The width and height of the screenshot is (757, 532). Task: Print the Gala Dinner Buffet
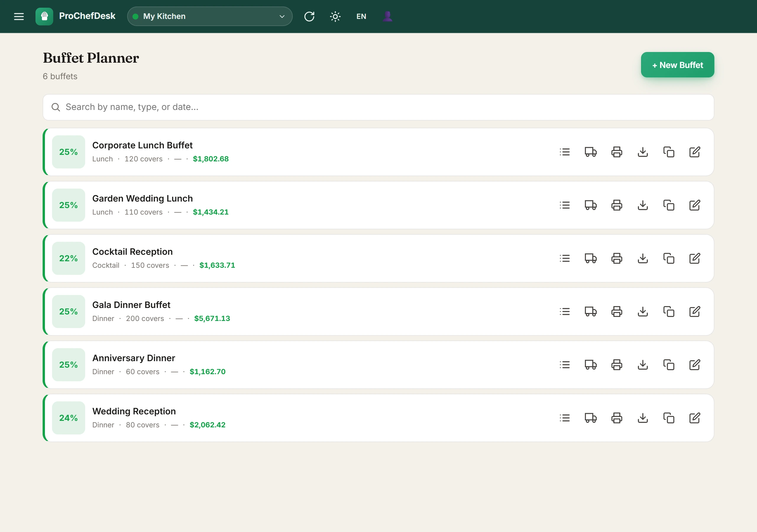pos(617,312)
